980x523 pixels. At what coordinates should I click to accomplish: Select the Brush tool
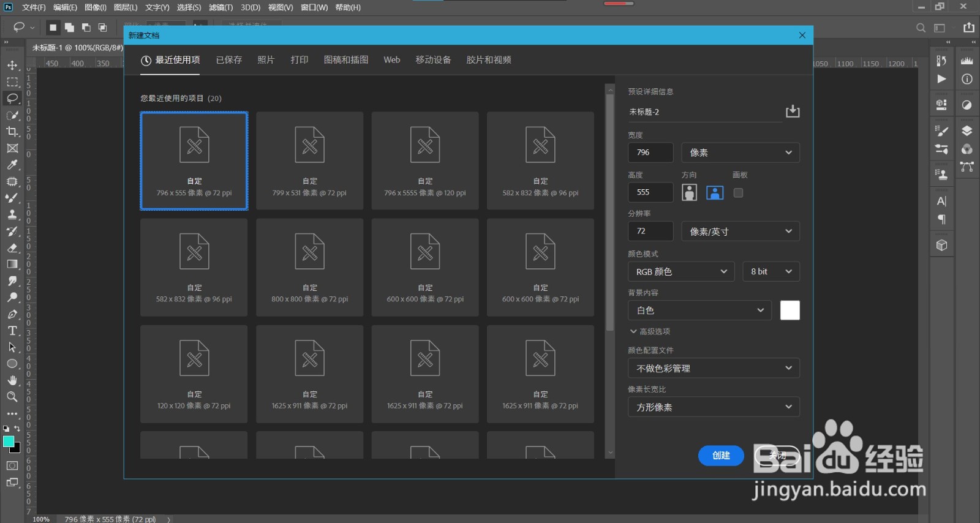12,198
